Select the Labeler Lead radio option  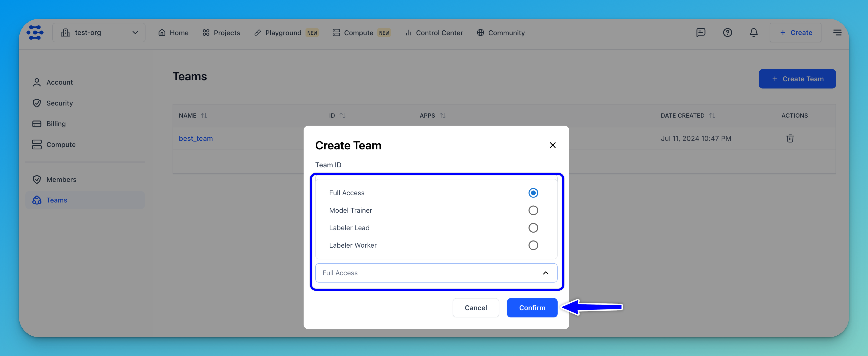(x=533, y=228)
